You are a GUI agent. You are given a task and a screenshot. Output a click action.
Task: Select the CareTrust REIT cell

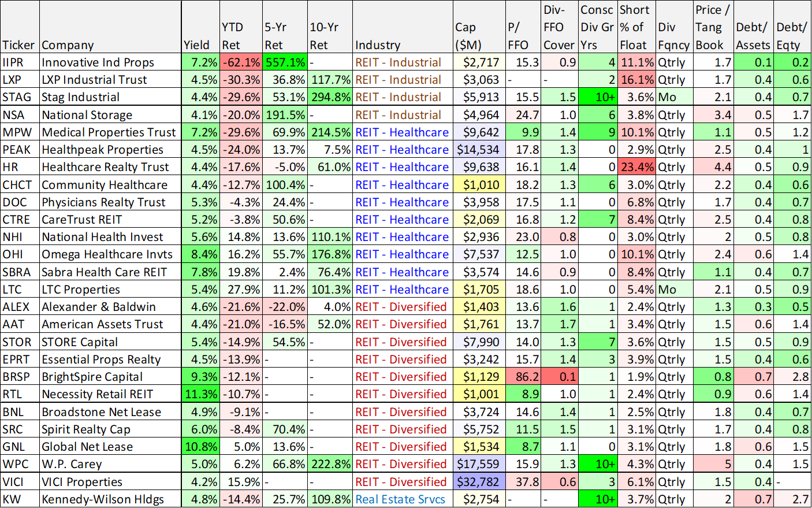coord(110,220)
